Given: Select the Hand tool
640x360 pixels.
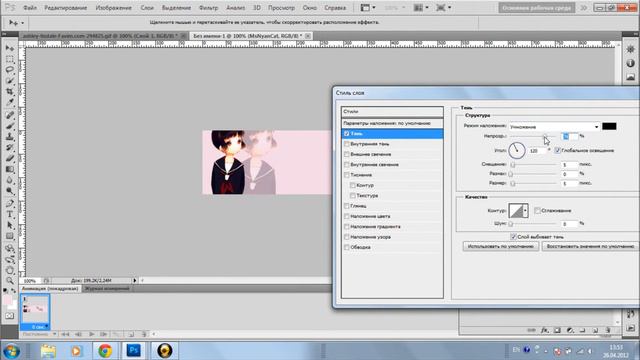Looking at the screenshot, I should point(10,270).
